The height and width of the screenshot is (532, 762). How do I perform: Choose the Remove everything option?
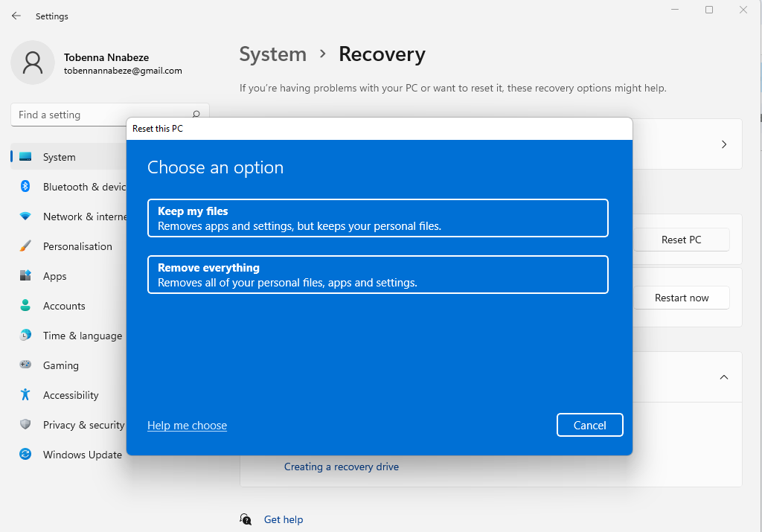(377, 275)
